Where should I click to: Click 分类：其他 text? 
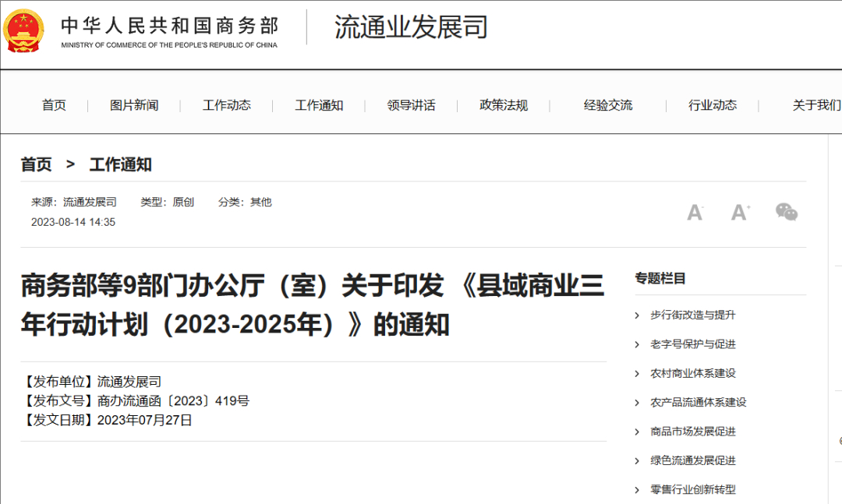[x=245, y=203]
